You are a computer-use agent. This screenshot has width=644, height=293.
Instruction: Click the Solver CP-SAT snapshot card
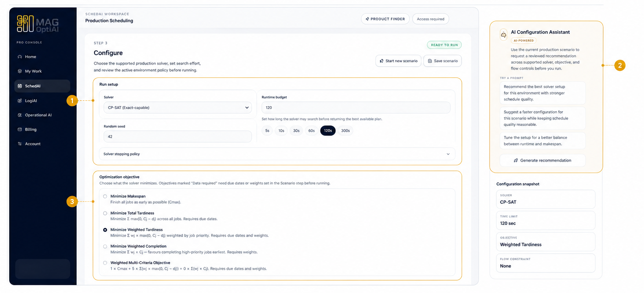tap(546, 199)
